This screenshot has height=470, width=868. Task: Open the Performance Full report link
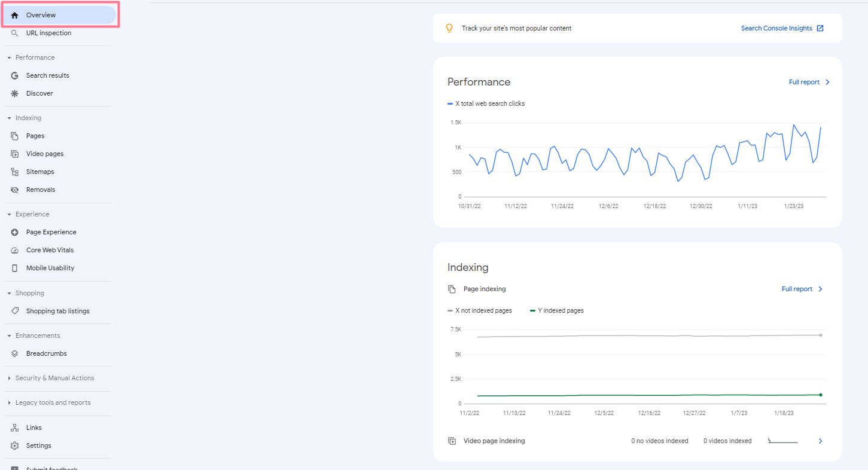(x=804, y=82)
